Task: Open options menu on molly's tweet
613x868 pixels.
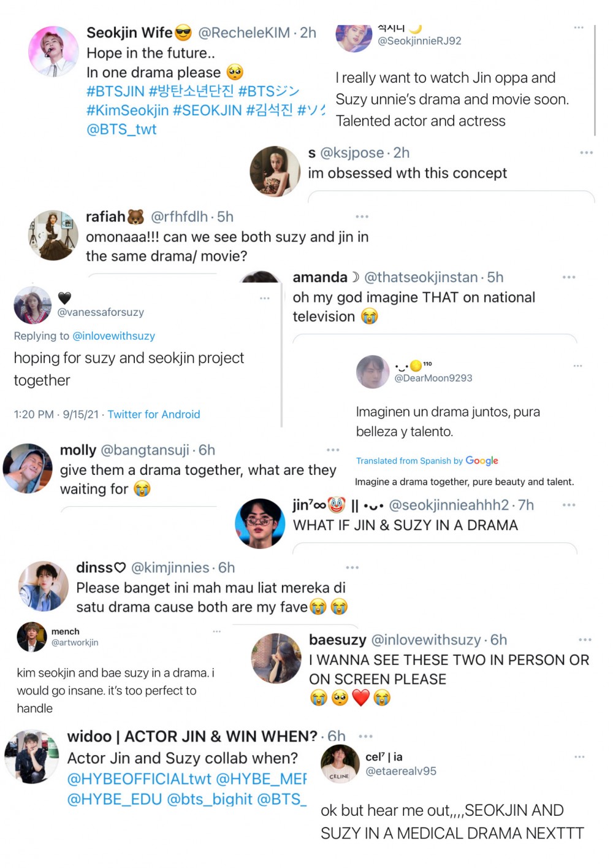Action: tap(333, 448)
